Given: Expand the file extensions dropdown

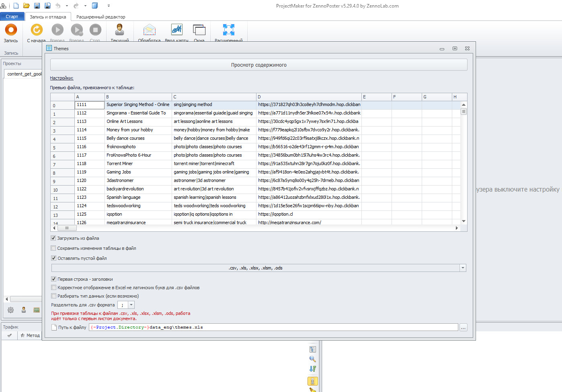Looking at the screenshot, I should tap(463, 268).
